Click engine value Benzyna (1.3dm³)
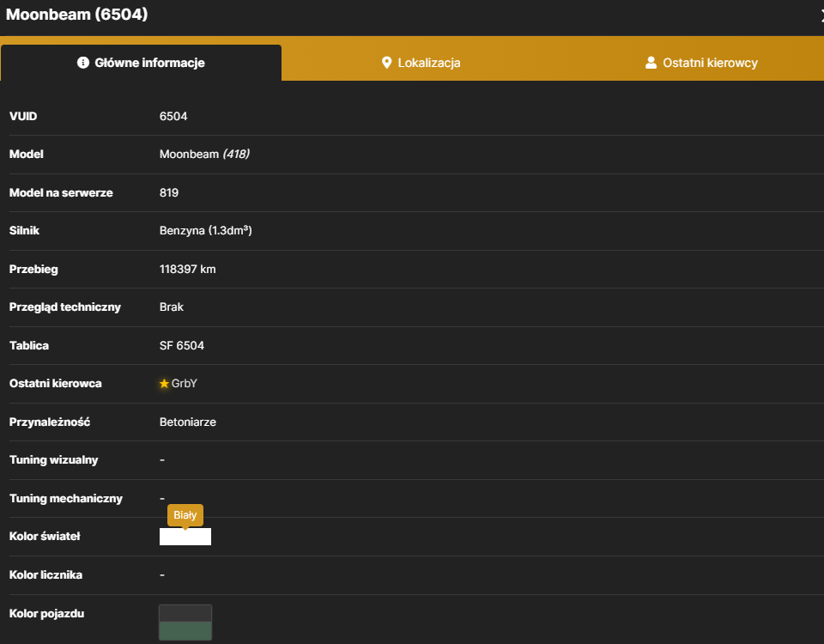Screen dimensions: 824x644 (205, 230)
